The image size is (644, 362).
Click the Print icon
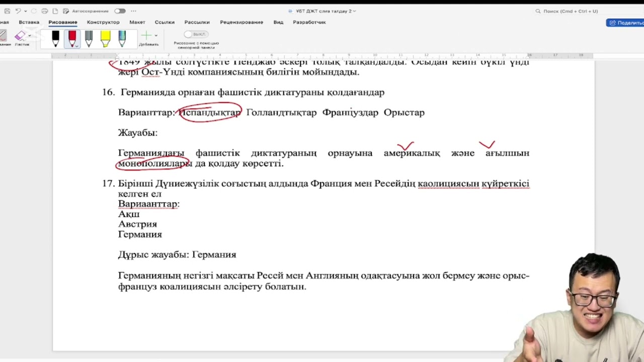(45, 11)
